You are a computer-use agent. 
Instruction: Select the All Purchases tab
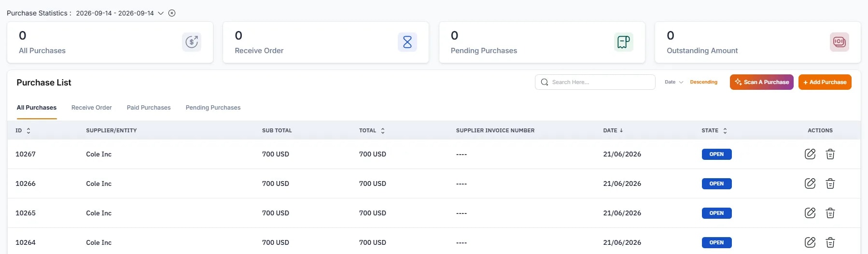coord(37,108)
